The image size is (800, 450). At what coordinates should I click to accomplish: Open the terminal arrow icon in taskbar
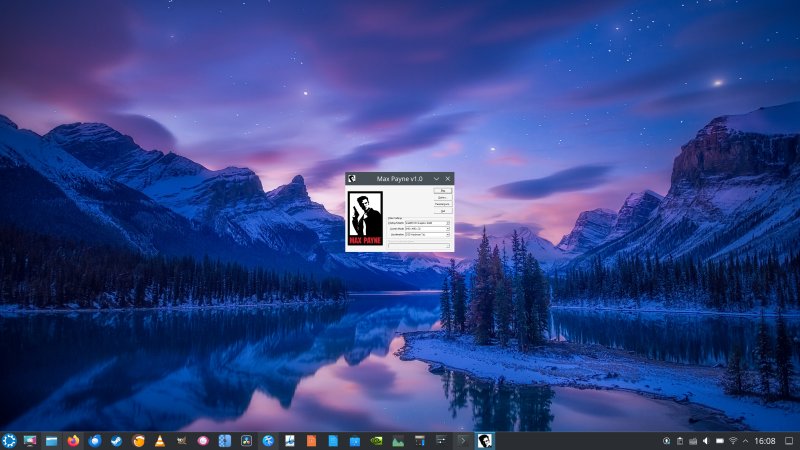pyautogui.click(x=463, y=441)
